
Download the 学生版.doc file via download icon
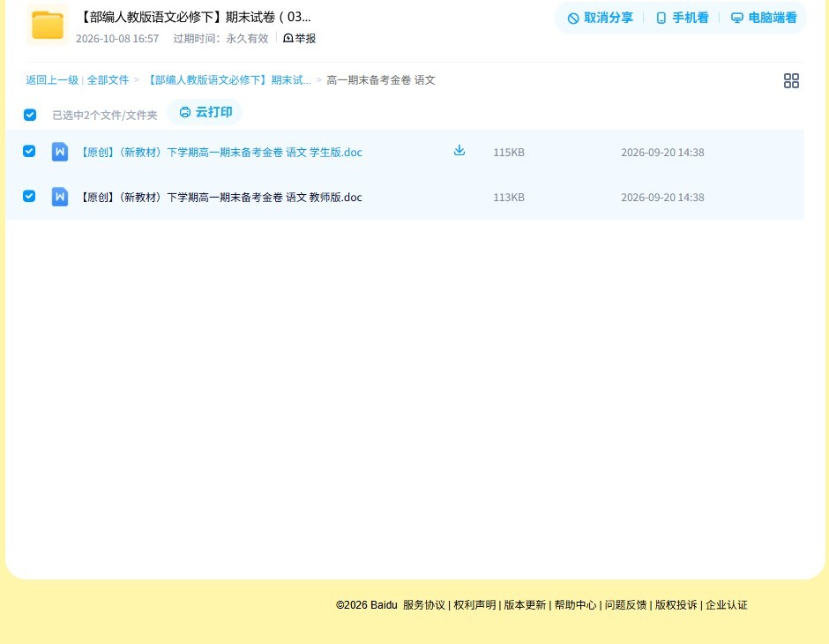(459, 151)
